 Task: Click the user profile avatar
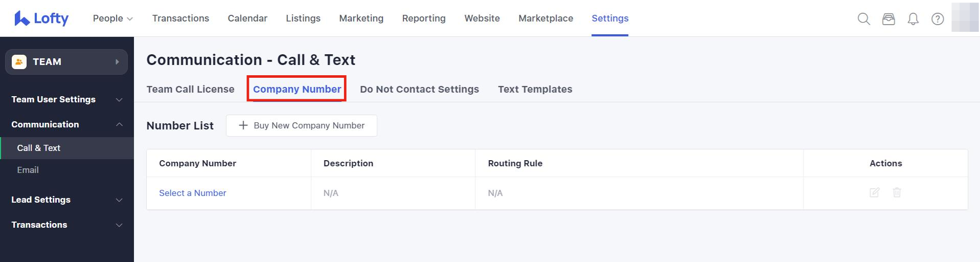[965, 18]
